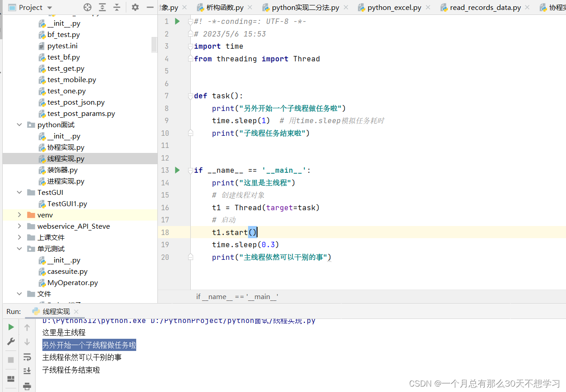The image size is (566, 392).
Task: Toggle scroll to end in Run console
Action: 27,371
